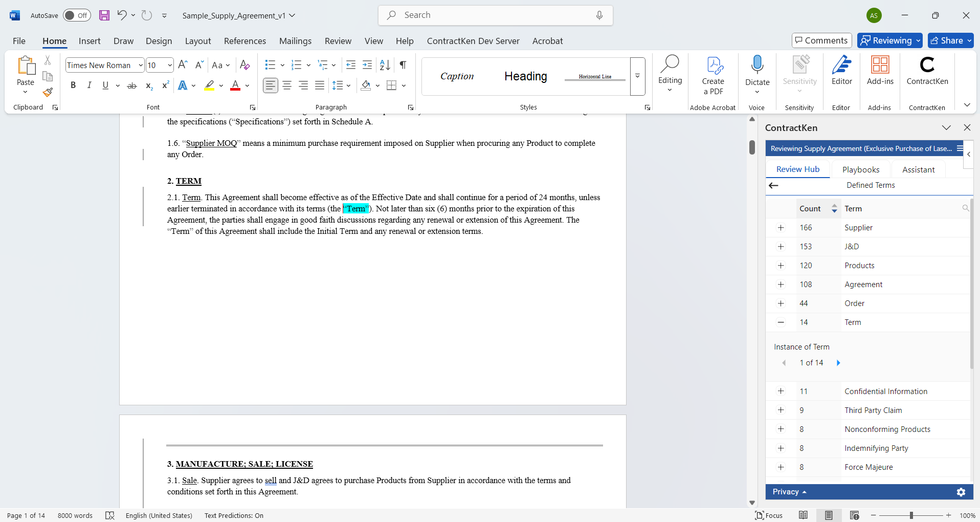Expand the Privacy footer
The width and height of the screenshot is (980, 522).
789,492
